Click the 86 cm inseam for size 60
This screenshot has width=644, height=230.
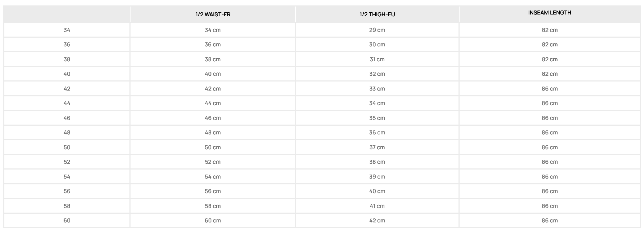[550, 221]
